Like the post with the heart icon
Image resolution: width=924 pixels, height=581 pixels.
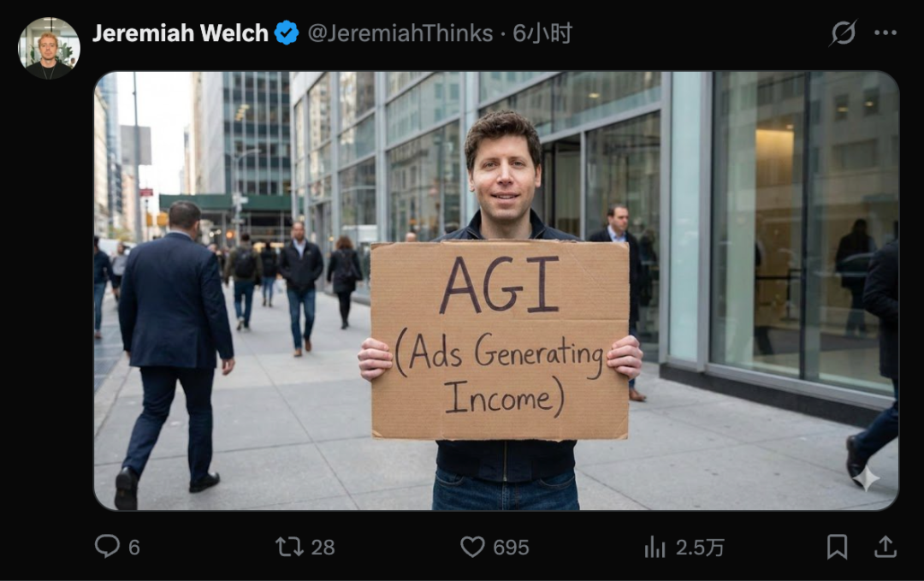[x=472, y=547]
